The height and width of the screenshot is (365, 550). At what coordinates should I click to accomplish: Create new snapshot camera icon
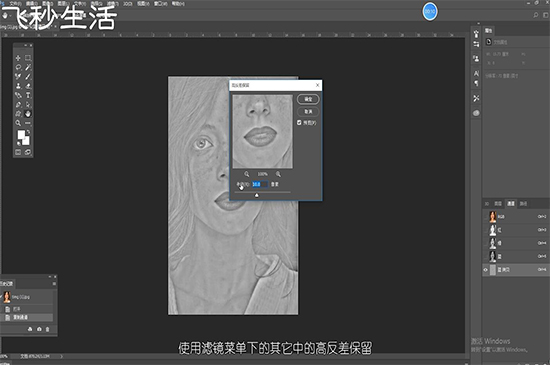[x=39, y=329]
